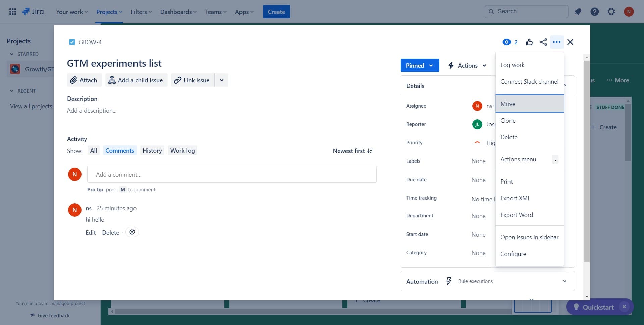Toggle Newest first sort order
The width and height of the screenshot is (644, 325).
coord(353,151)
